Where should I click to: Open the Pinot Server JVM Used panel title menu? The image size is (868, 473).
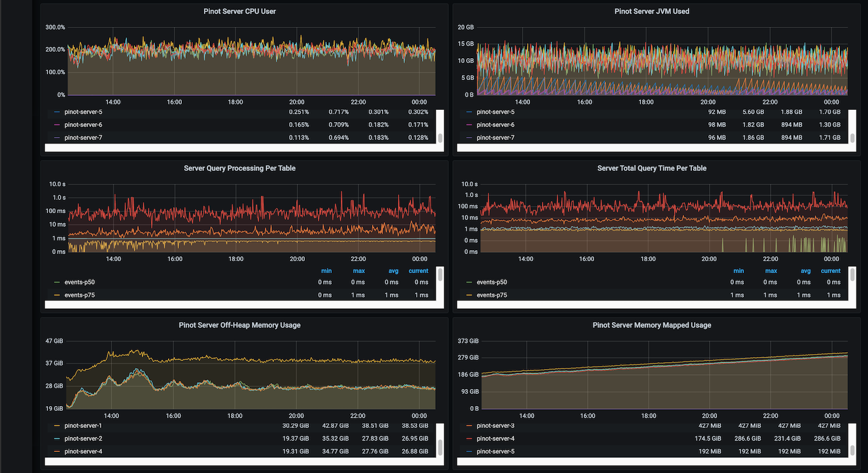click(651, 11)
